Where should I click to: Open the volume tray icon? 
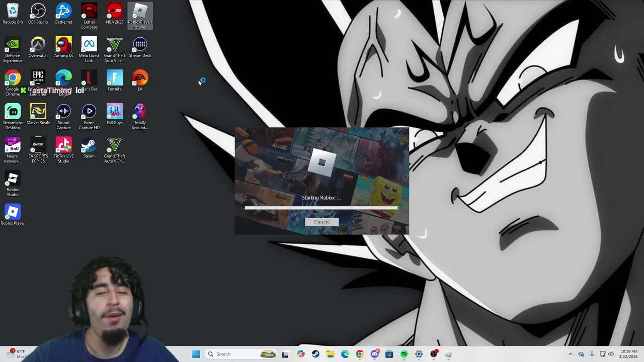(x=611, y=354)
